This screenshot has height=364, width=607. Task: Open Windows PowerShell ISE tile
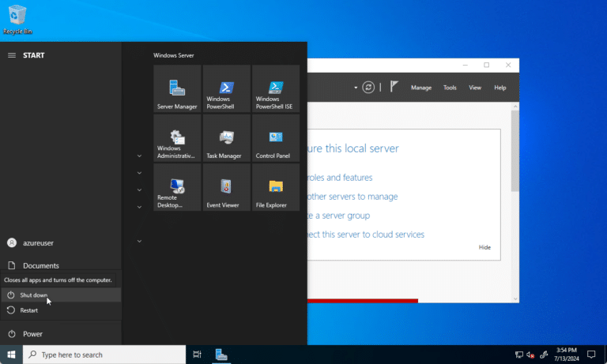[275, 88]
